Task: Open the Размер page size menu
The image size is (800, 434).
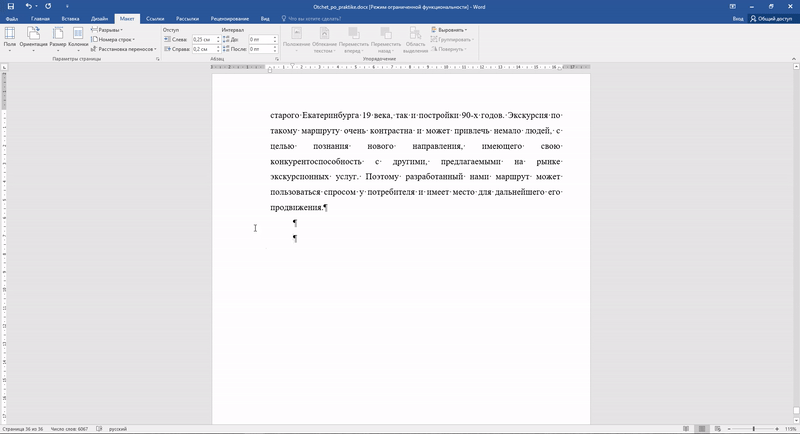Action: 58,40
